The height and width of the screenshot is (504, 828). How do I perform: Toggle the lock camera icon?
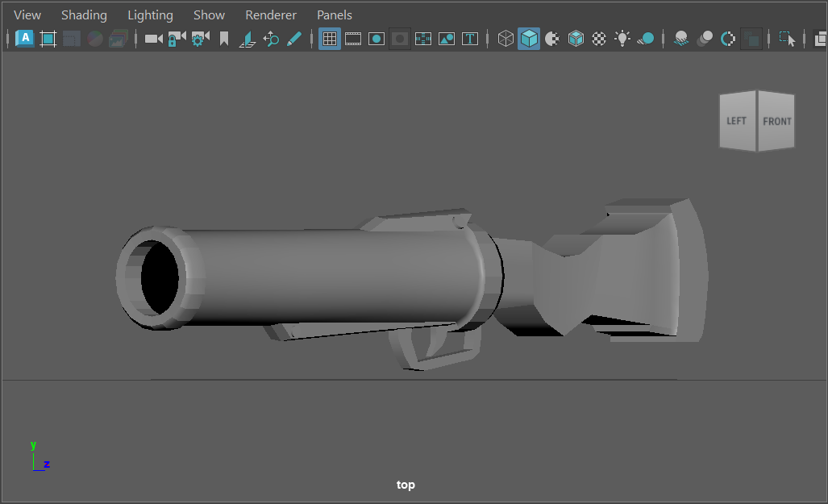177,39
